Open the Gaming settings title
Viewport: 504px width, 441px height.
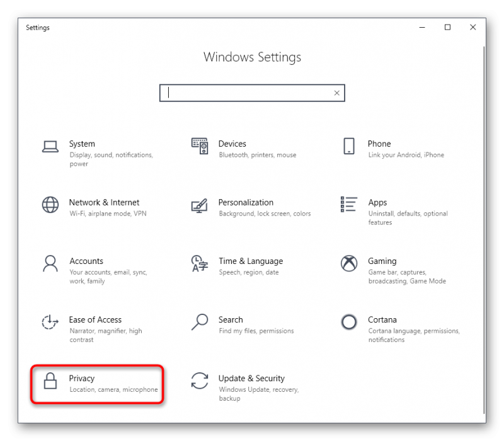(382, 261)
